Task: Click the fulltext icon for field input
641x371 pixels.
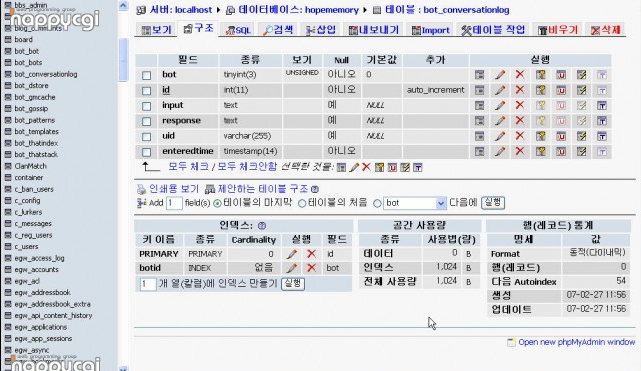Action: 601,105
